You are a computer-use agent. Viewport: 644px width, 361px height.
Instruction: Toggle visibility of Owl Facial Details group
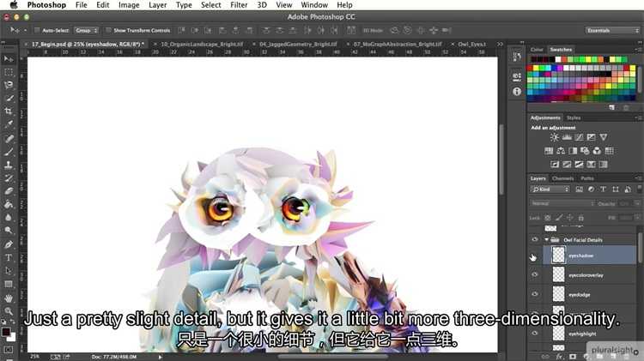pos(534,239)
